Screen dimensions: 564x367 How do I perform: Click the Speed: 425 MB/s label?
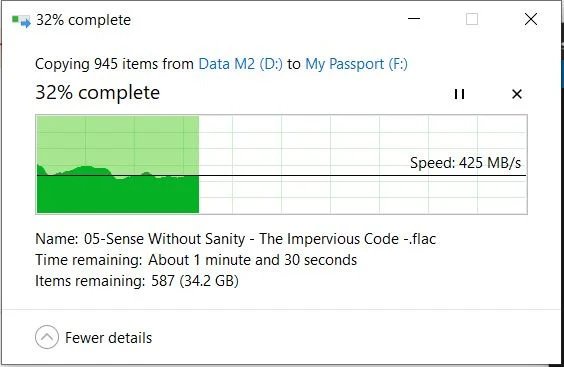pyautogui.click(x=465, y=163)
